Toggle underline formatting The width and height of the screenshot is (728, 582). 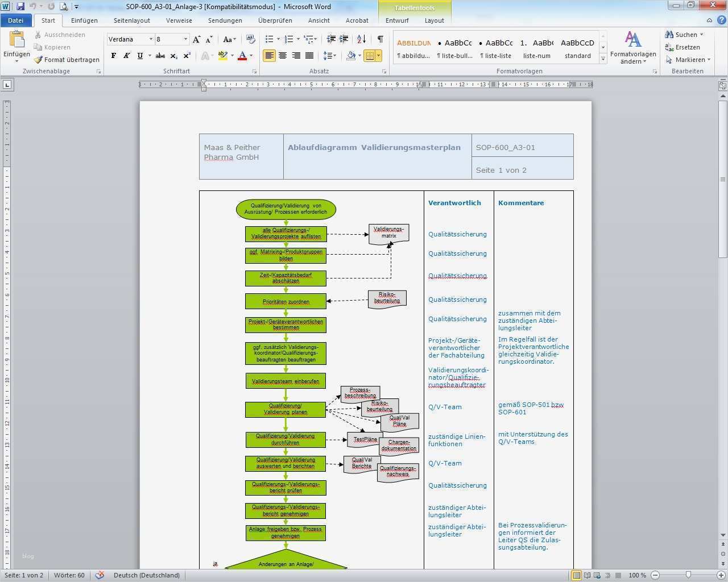(140, 56)
